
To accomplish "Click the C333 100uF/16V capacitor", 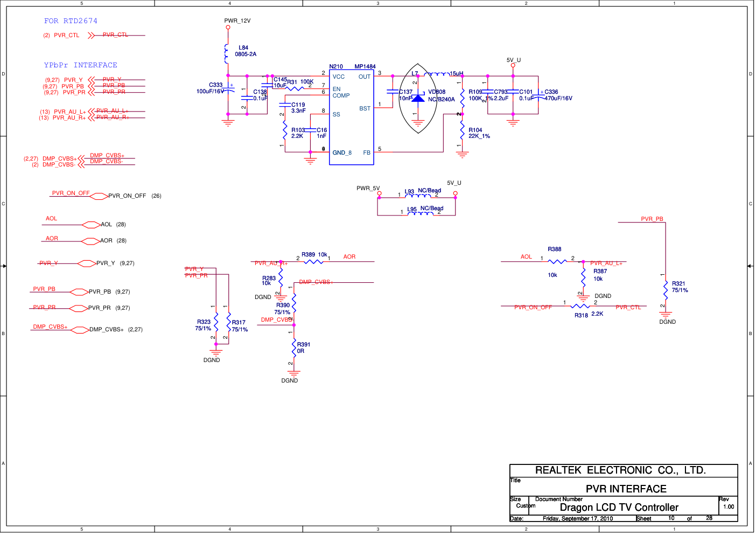I will click(228, 91).
